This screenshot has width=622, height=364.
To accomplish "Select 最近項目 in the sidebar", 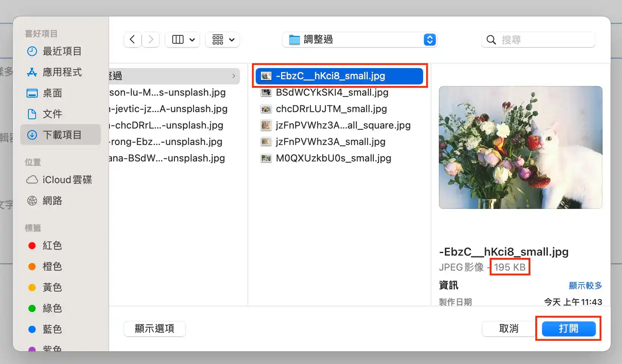I will coord(62,51).
